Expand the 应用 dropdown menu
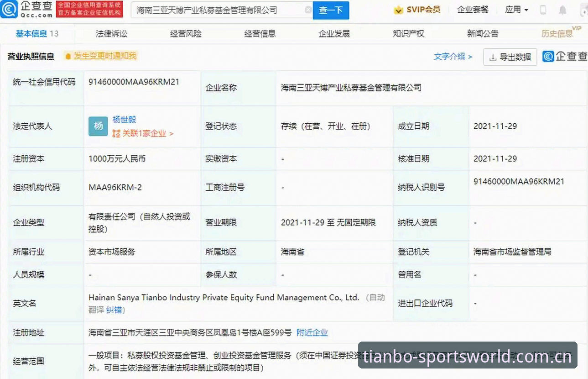The height and width of the screenshot is (379, 588). click(x=516, y=10)
